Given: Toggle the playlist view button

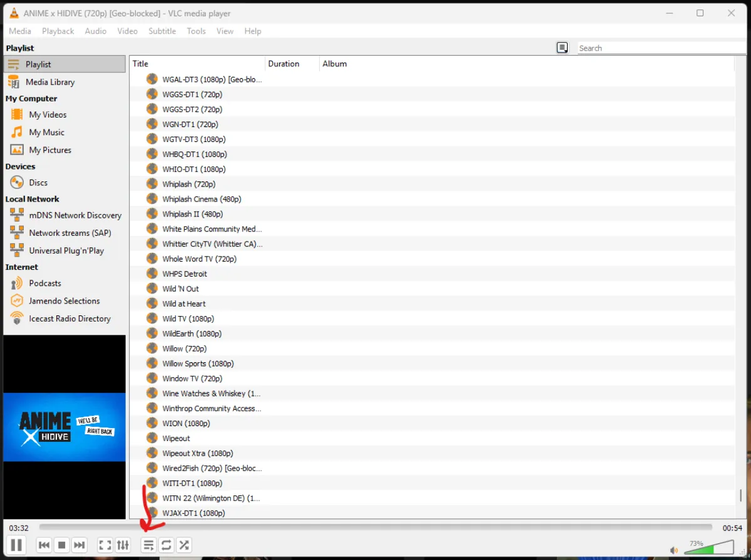Looking at the screenshot, I should (148, 545).
